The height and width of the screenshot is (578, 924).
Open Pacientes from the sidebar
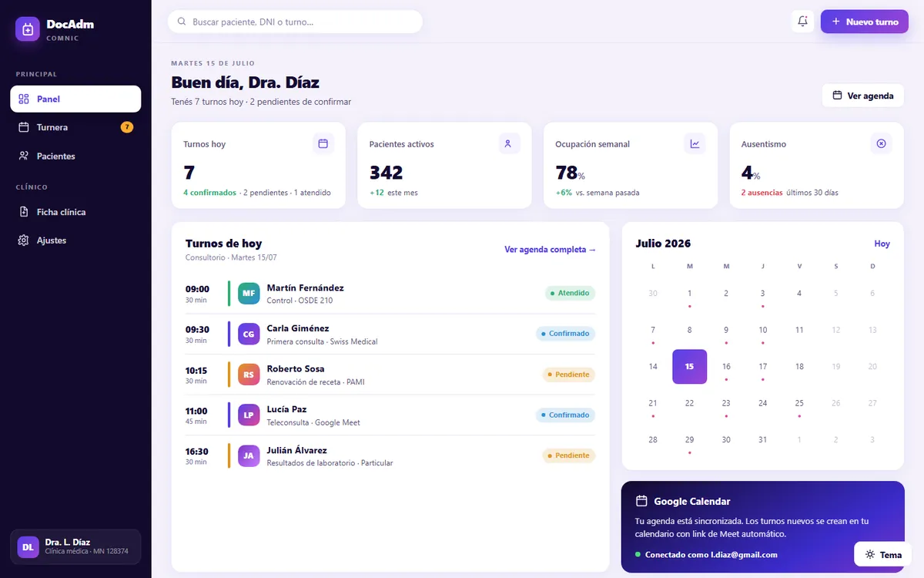(75, 156)
